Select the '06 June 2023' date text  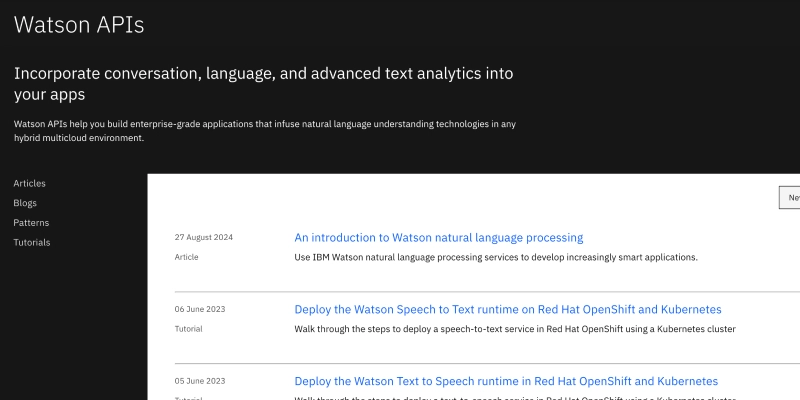(x=200, y=309)
